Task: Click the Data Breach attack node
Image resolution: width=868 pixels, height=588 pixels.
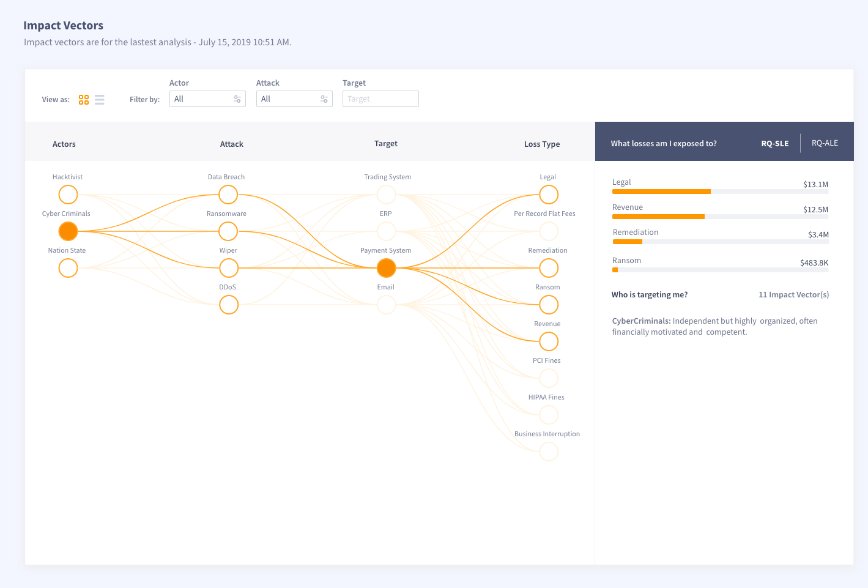Action: pos(228,195)
